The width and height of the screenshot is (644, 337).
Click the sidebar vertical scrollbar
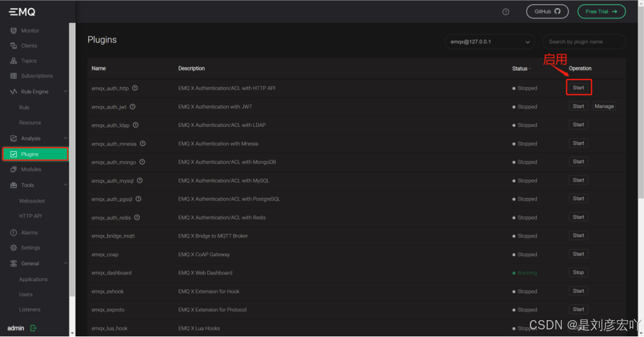[x=72, y=159]
